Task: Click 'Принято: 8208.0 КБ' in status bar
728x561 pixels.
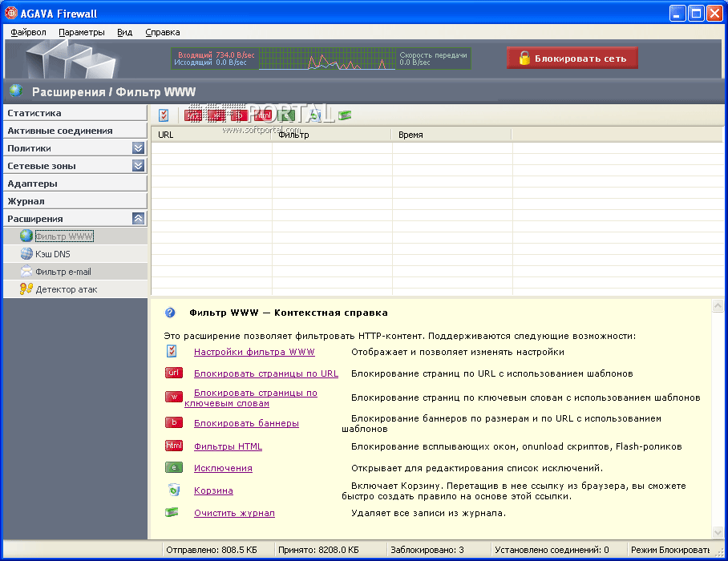Action: [318, 550]
